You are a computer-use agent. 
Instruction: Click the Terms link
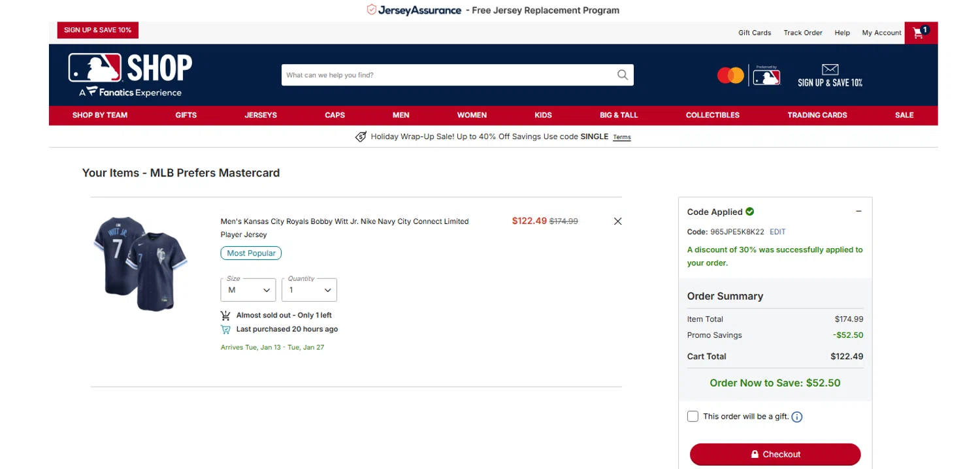(x=622, y=137)
